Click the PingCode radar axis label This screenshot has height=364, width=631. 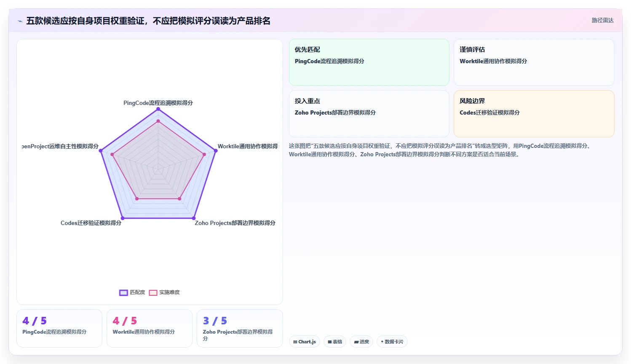point(158,103)
